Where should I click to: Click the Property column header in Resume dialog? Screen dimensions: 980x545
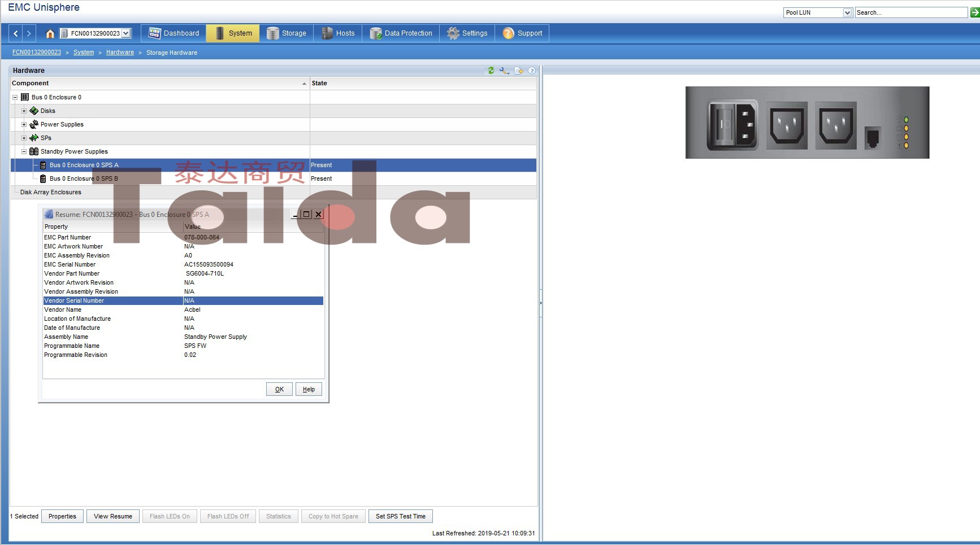113,226
